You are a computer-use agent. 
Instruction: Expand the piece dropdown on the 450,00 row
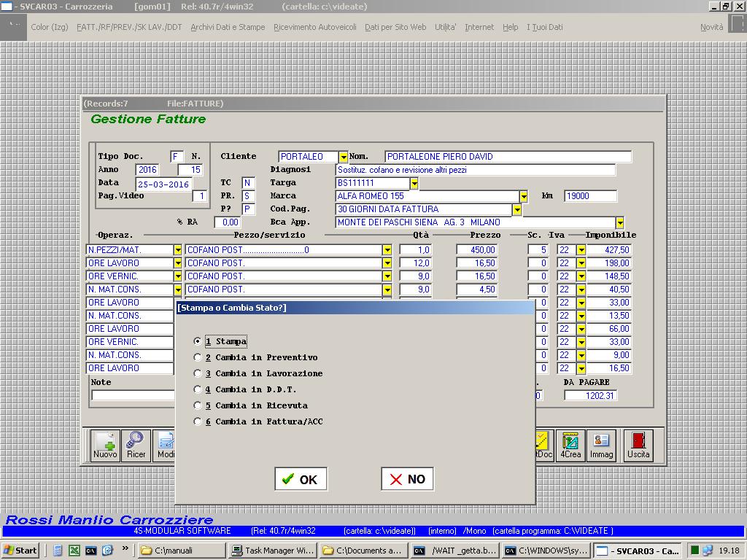[x=387, y=250]
